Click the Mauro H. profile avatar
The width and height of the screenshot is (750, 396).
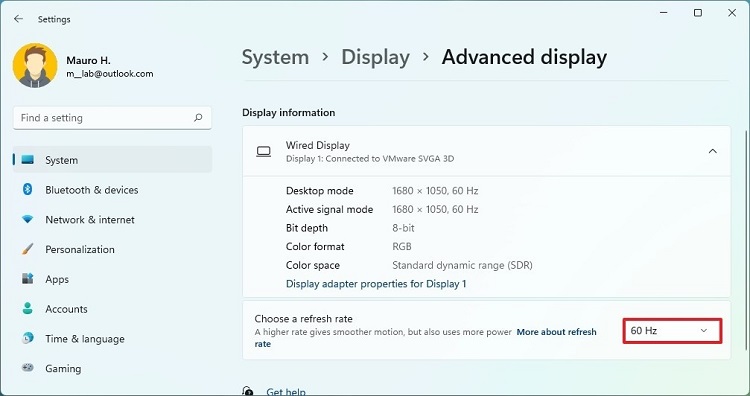(x=35, y=66)
